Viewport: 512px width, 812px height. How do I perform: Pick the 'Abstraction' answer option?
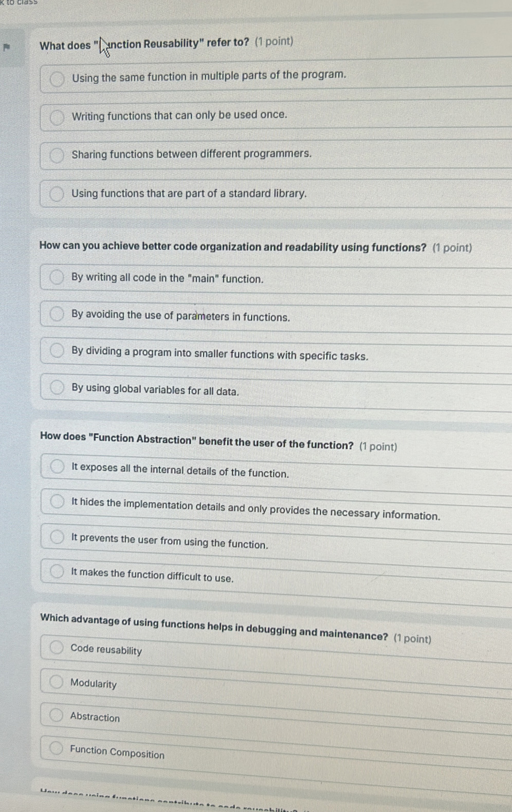[x=57, y=715]
